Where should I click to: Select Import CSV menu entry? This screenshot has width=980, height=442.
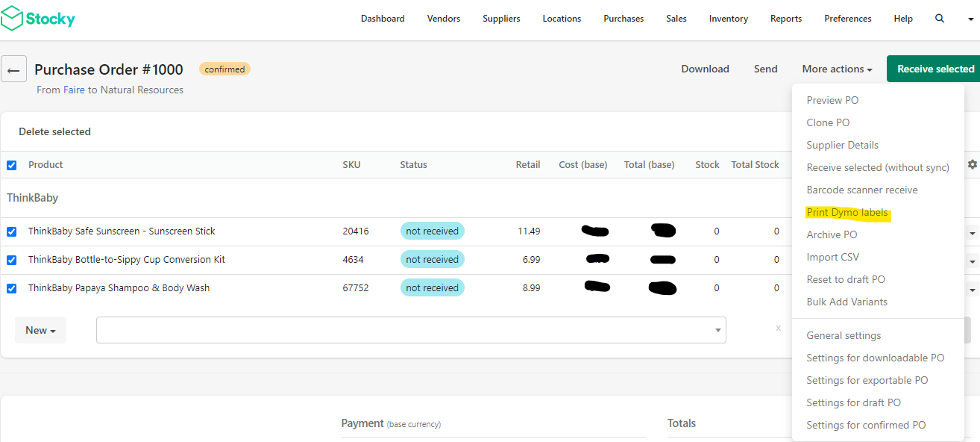[832, 257]
